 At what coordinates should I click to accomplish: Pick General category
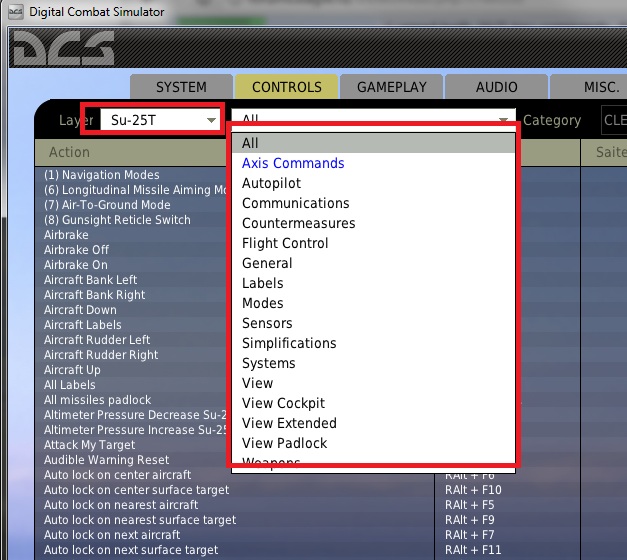click(373, 263)
